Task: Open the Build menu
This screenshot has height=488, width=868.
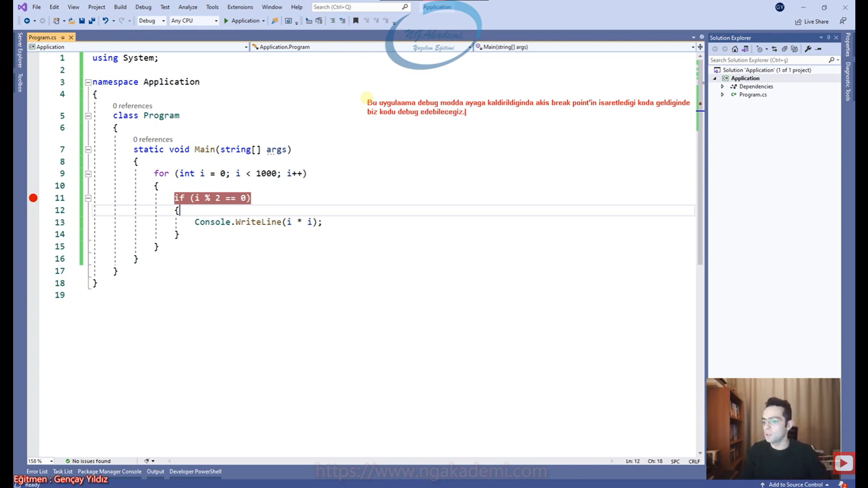Action: [x=120, y=7]
